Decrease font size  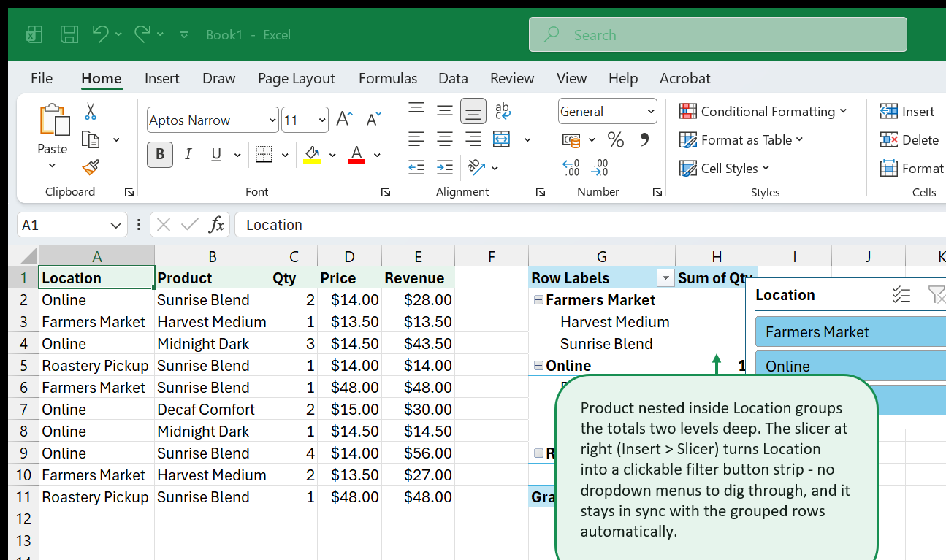pos(373,120)
